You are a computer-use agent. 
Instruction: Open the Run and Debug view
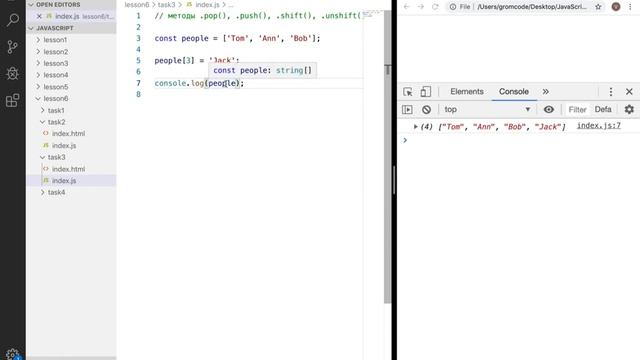13,73
